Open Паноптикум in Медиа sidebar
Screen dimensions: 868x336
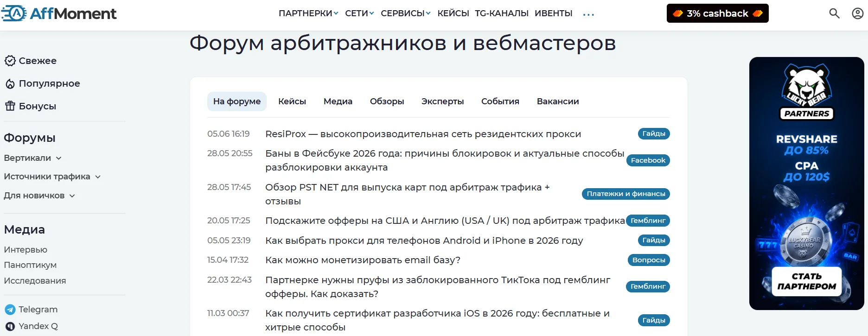[x=30, y=265]
